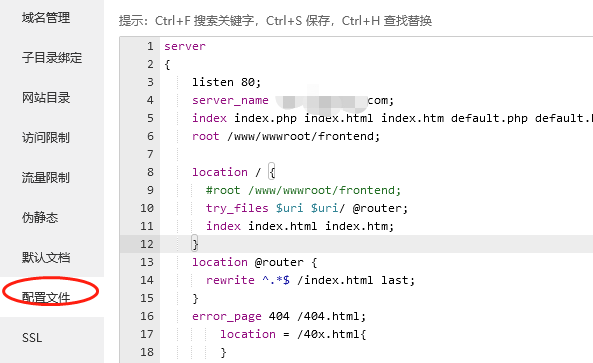Click opening brace after location /
Image resolution: width=593 pixels, height=363 pixels.
pos(272,172)
